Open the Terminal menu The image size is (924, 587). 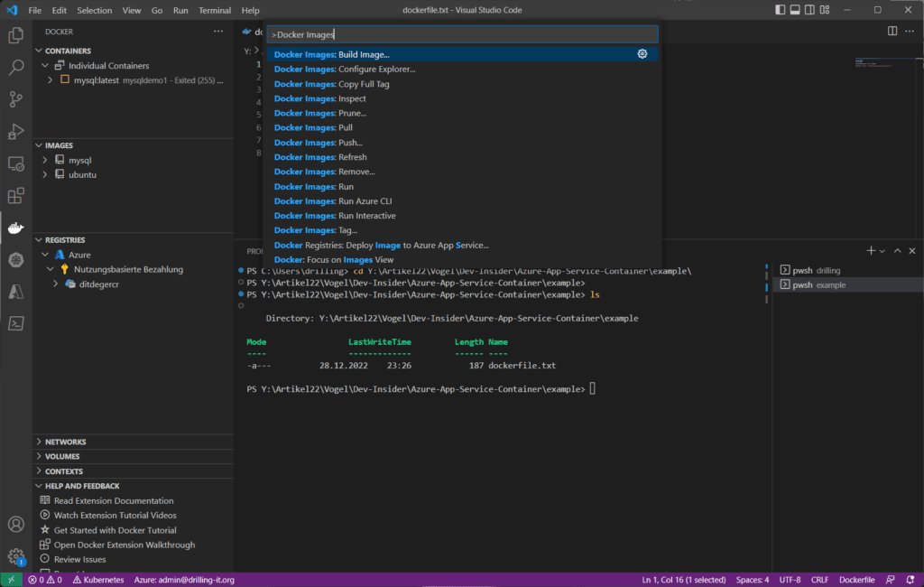pyautogui.click(x=215, y=10)
